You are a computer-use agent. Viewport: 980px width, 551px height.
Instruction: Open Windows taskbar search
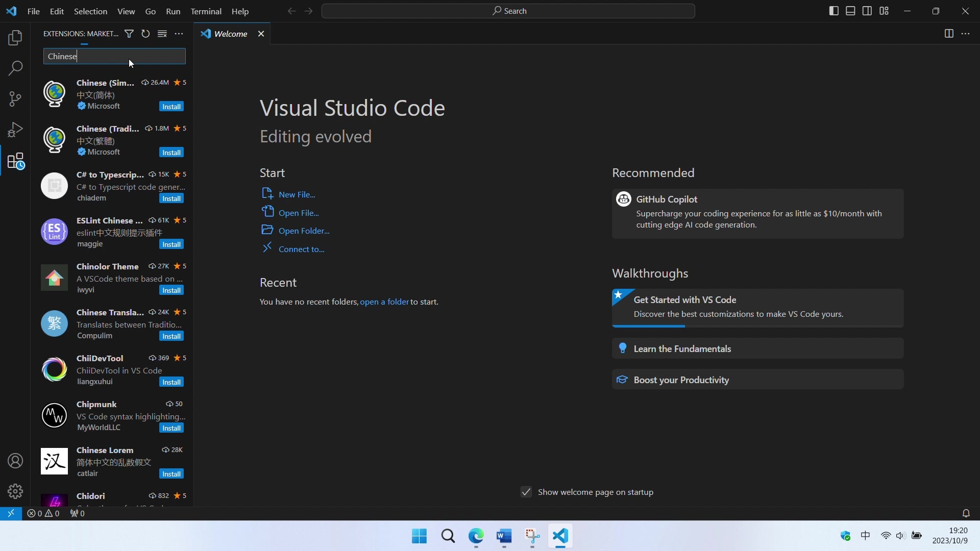[x=448, y=536]
